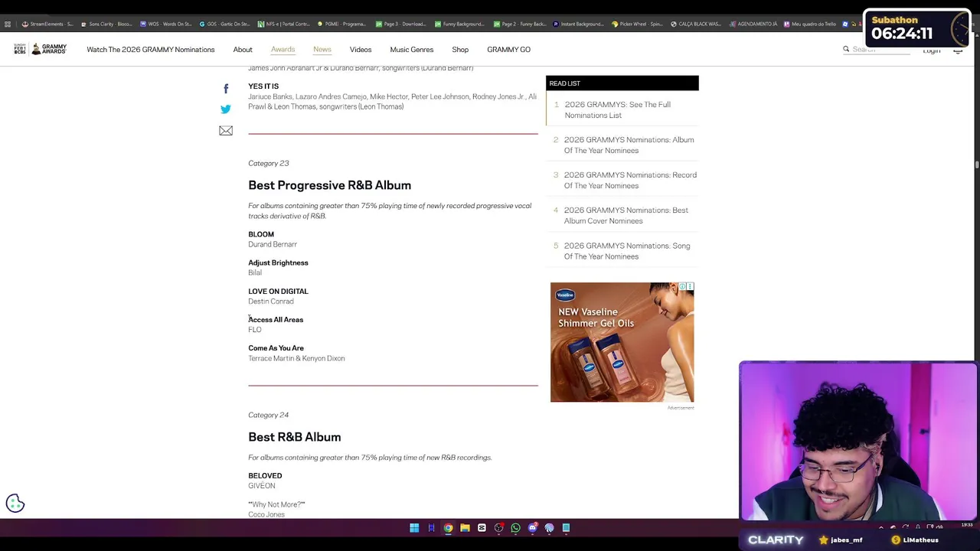This screenshot has height=551, width=980.
Task: Open Song Of The Year Nominees article
Action: [626, 251]
